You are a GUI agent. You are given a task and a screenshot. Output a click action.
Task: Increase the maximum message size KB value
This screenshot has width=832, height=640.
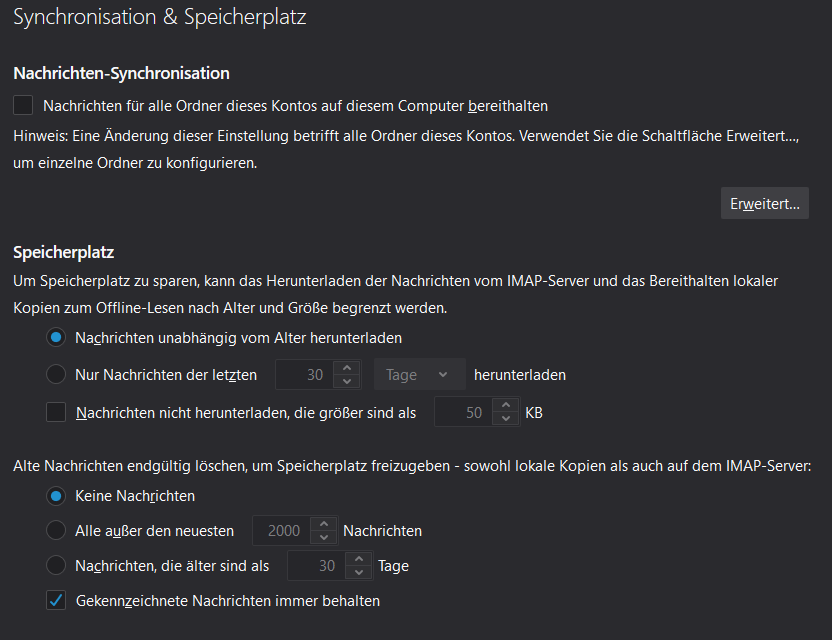point(506,406)
